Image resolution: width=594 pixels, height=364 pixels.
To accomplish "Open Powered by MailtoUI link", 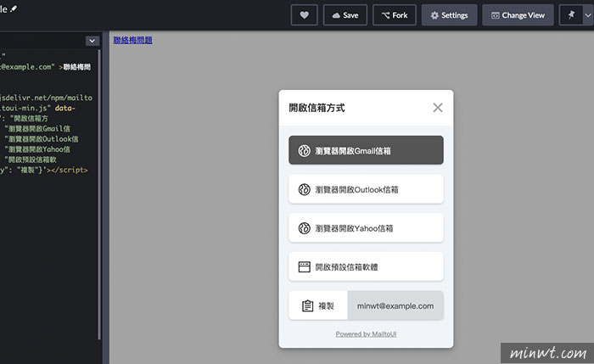I will (x=366, y=334).
